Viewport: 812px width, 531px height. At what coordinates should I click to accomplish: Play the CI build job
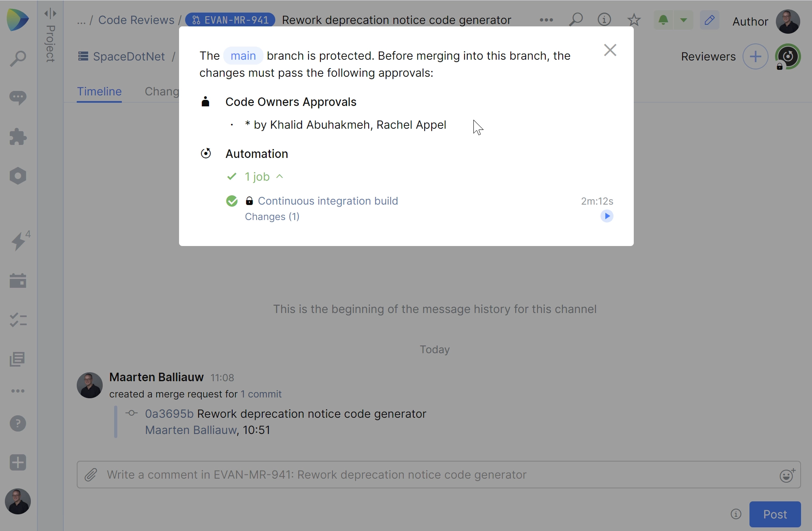[x=607, y=216]
